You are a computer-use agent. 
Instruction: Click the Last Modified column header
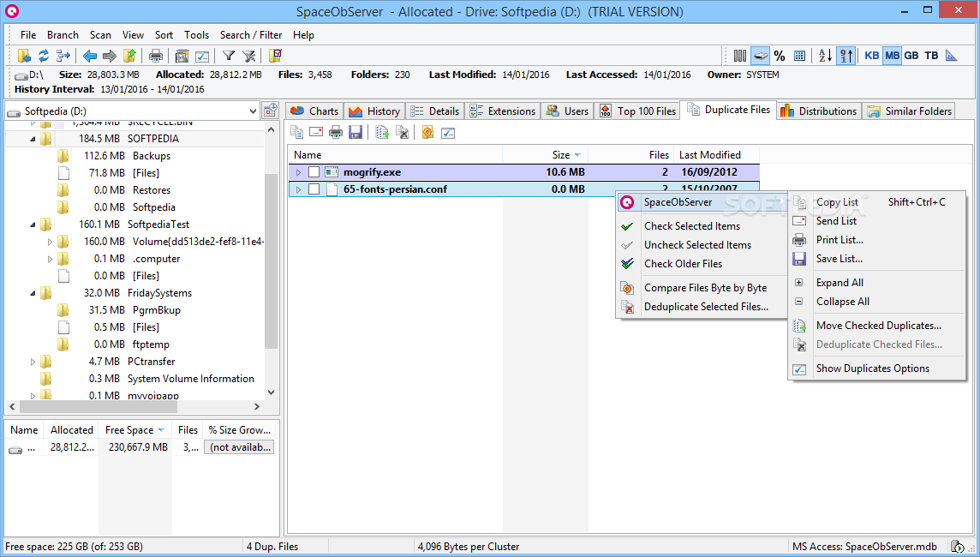(718, 155)
